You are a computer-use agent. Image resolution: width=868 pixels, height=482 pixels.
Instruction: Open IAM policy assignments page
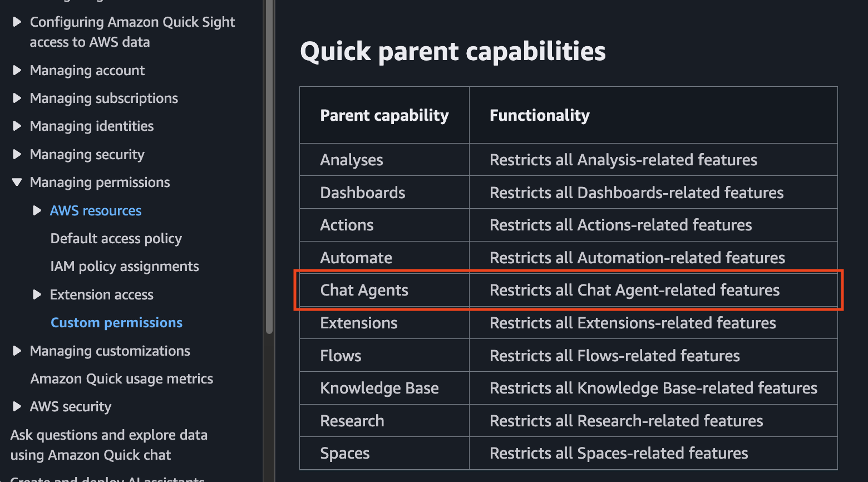coord(125,266)
